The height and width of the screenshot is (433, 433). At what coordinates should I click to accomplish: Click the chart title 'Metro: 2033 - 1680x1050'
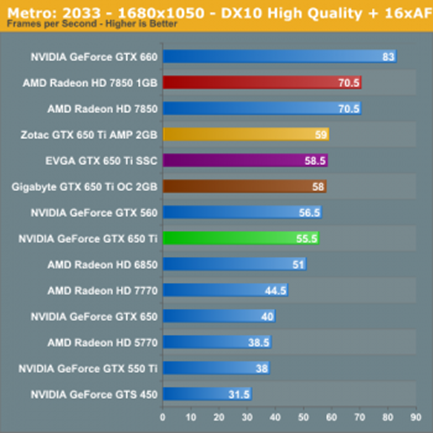tap(106, 13)
